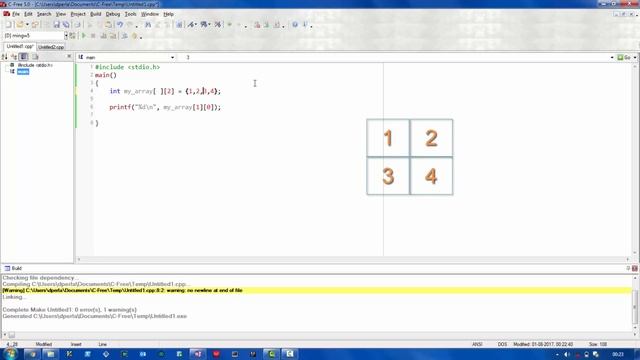Undo the last edit with toolbar icon

[x=120, y=25]
